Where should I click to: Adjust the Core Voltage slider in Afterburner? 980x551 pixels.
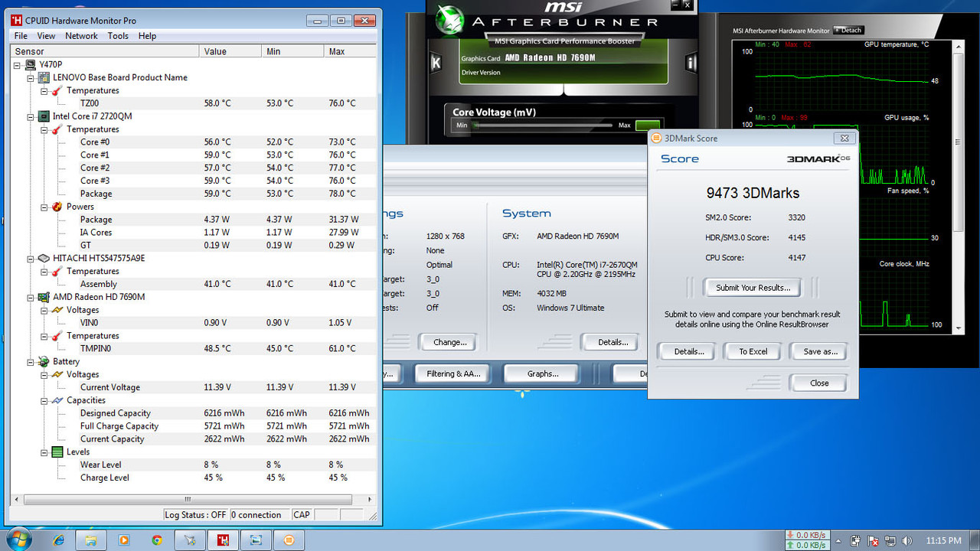[x=543, y=125]
